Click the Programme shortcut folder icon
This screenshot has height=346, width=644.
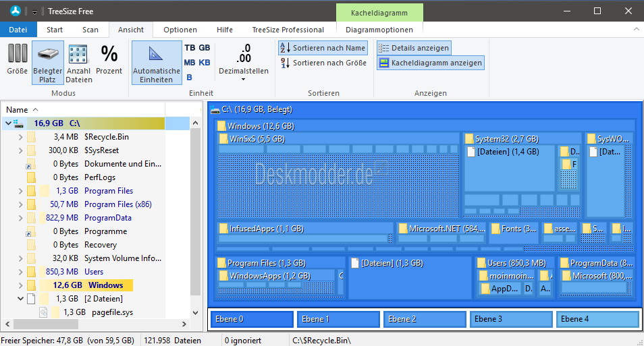pos(31,231)
